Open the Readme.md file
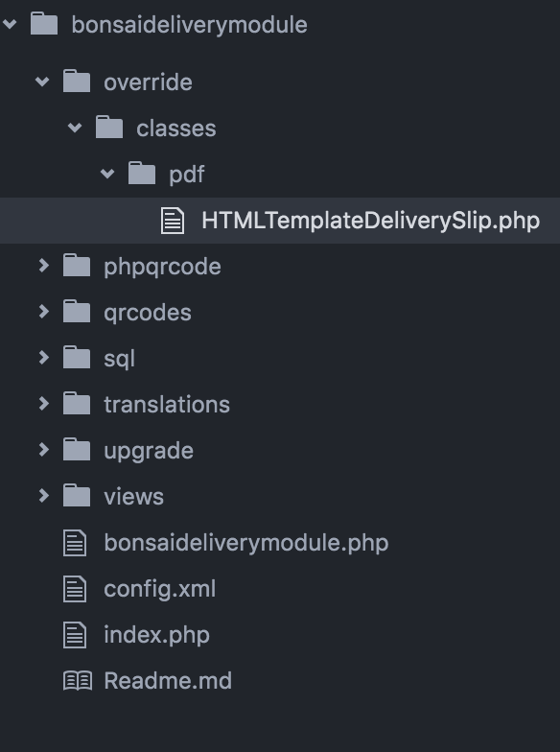Viewport: 560px width, 752px height. (168, 681)
